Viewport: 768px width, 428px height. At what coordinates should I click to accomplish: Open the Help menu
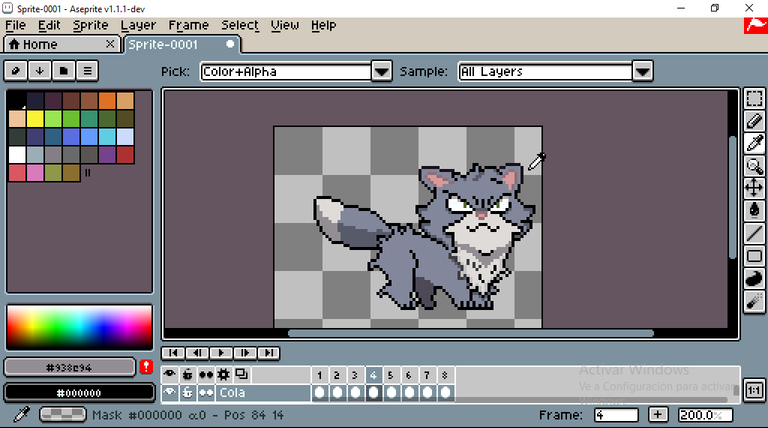[x=324, y=25]
